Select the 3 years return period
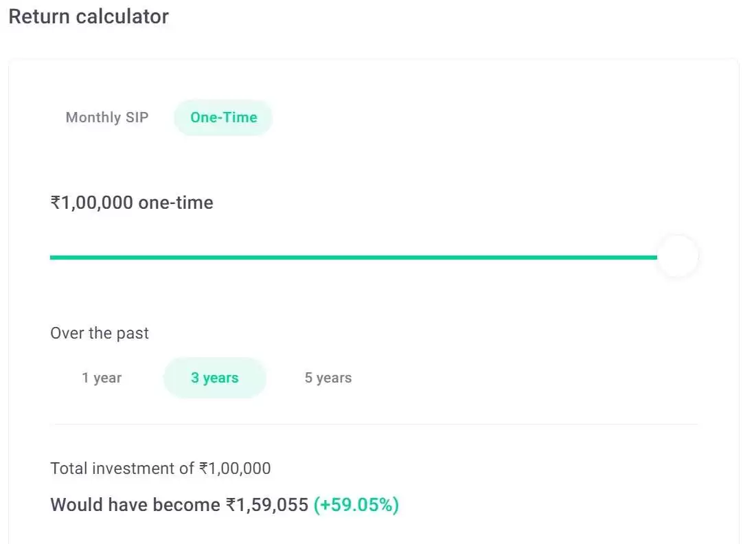The width and height of the screenshot is (756, 544). (214, 377)
